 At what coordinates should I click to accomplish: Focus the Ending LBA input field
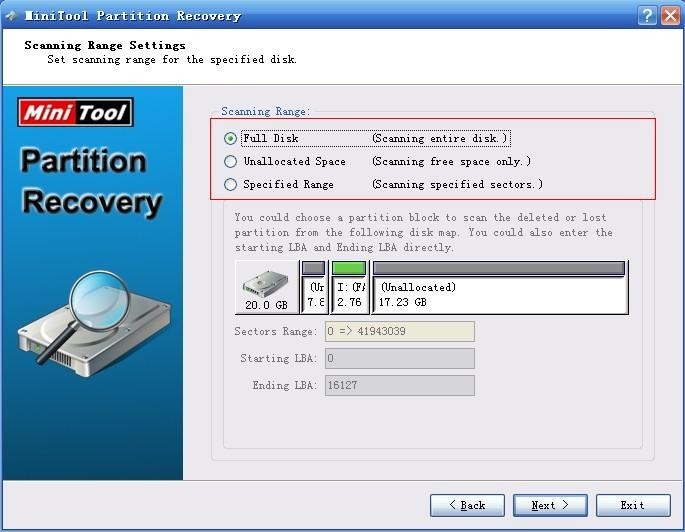click(399, 385)
